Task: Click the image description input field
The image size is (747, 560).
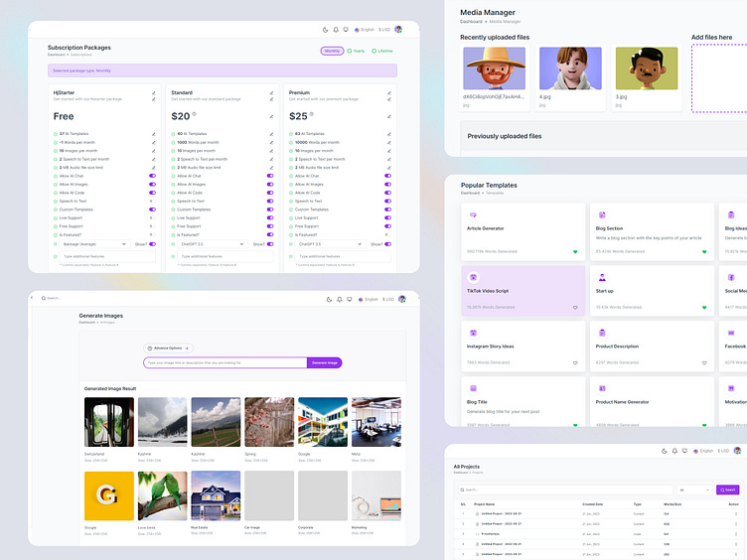Action: click(x=225, y=362)
